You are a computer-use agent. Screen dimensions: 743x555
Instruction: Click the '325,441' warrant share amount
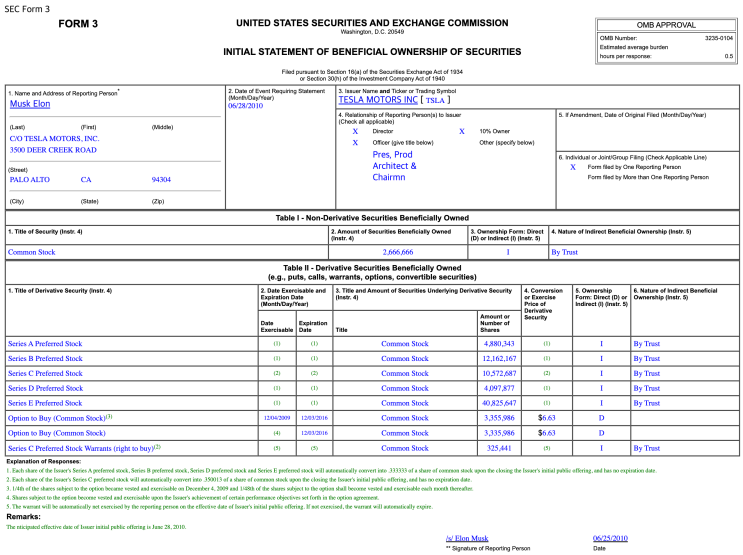click(499, 448)
